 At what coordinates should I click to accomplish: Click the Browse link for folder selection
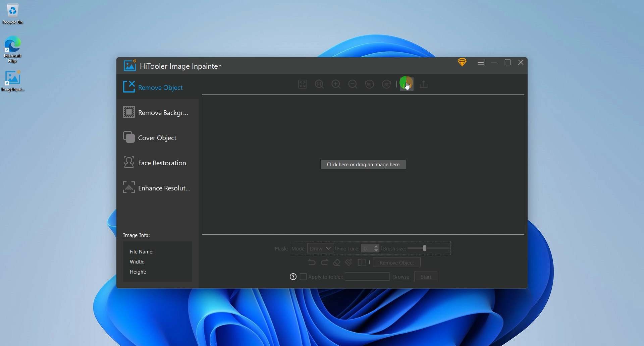401,277
